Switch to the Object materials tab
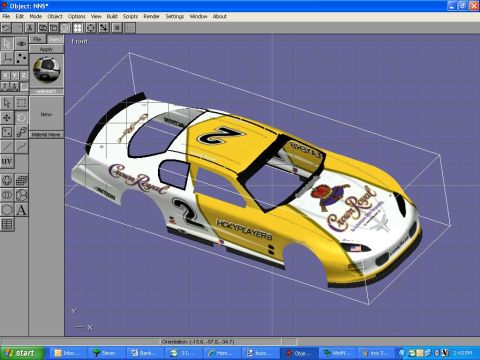 (x=55, y=40)
